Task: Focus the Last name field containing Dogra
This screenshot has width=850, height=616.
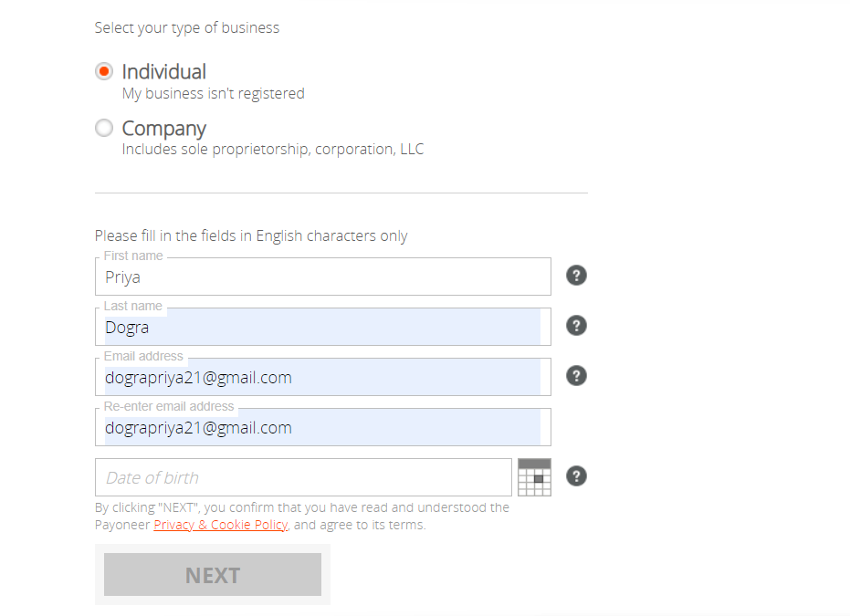Action: 323,327
